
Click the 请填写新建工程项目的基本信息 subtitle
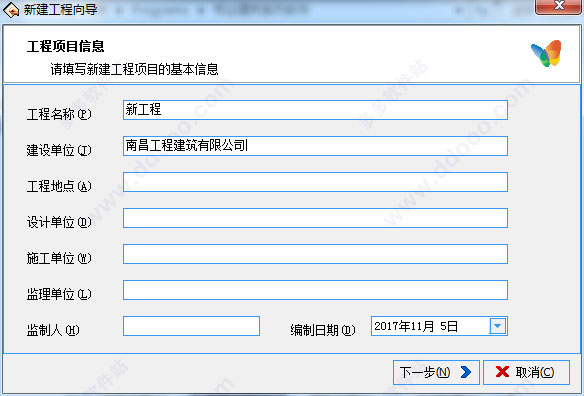(x=134, y=69)
